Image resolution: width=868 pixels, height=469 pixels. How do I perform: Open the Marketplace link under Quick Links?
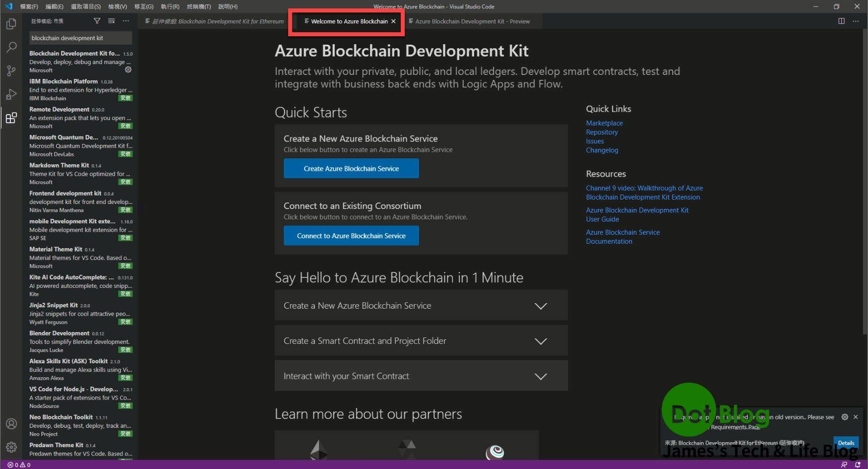click(x=604, y=123)
